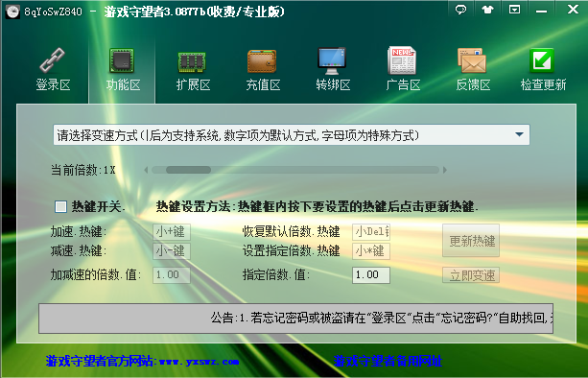Image resolution: width=588 pixels, height=378 pixels.
Task: Click the 设置指定倍数.热键 input box
Action: click(371, 251)
